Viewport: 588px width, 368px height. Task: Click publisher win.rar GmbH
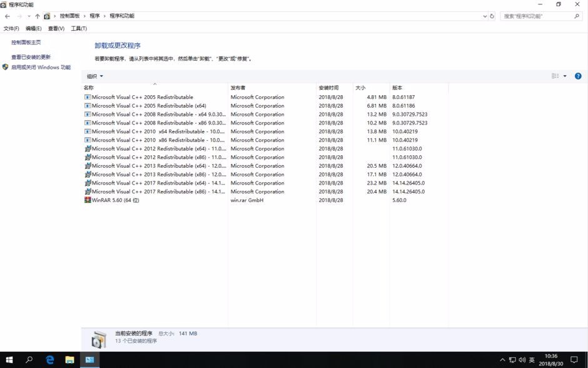click(x=246, y=200)
